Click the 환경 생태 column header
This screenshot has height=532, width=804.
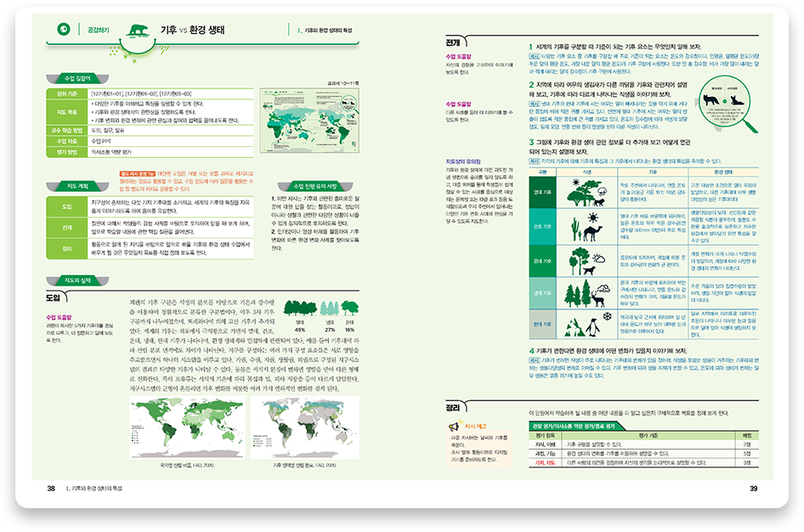pos(723,173)
